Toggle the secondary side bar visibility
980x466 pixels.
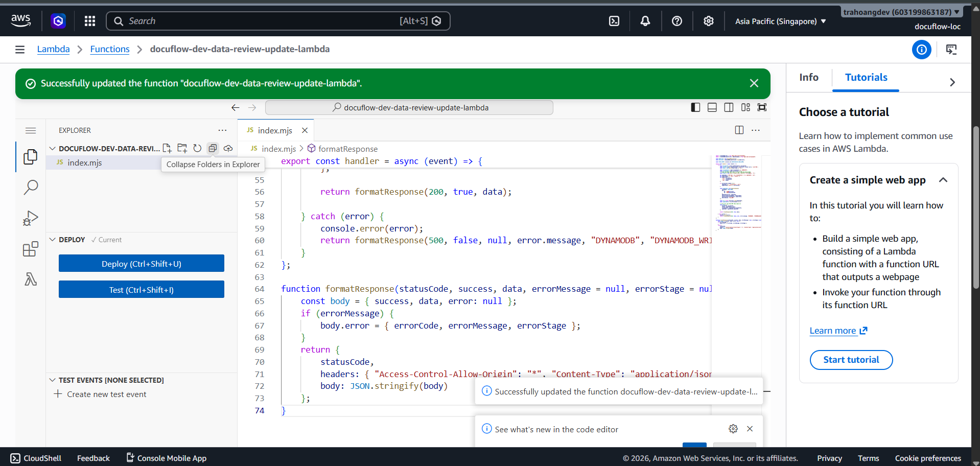pos(729,107)
